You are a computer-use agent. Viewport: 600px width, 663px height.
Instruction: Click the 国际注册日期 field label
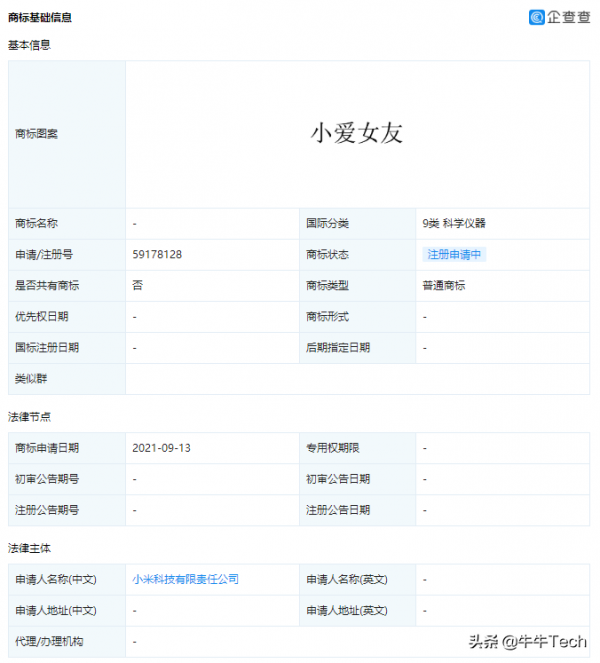(x=47, y=348)
